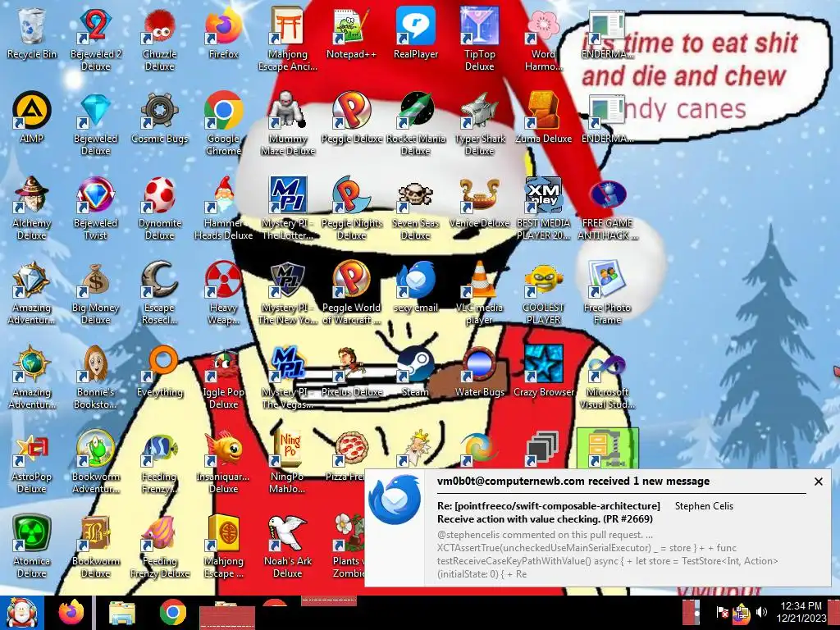Screen dimensions: 840x630
Task: Select FREE GAME ANTI HACK shortcut
Action: click(x=607, y=208)
